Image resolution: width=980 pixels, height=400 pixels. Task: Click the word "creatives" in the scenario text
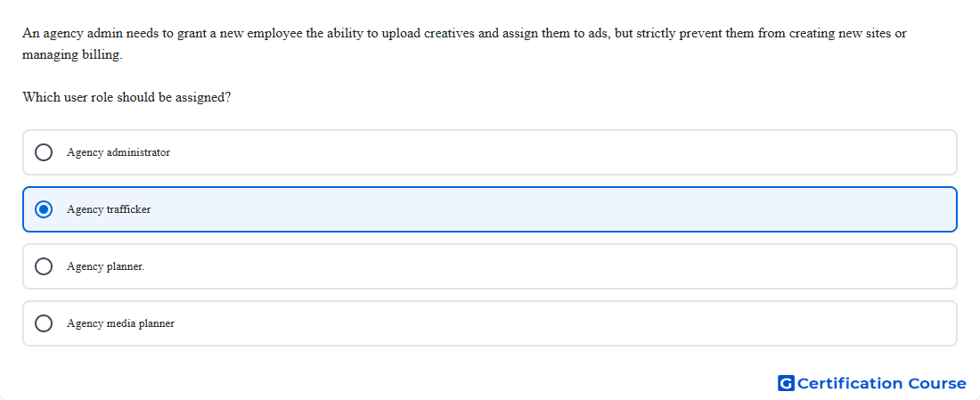tap(449, 33)
